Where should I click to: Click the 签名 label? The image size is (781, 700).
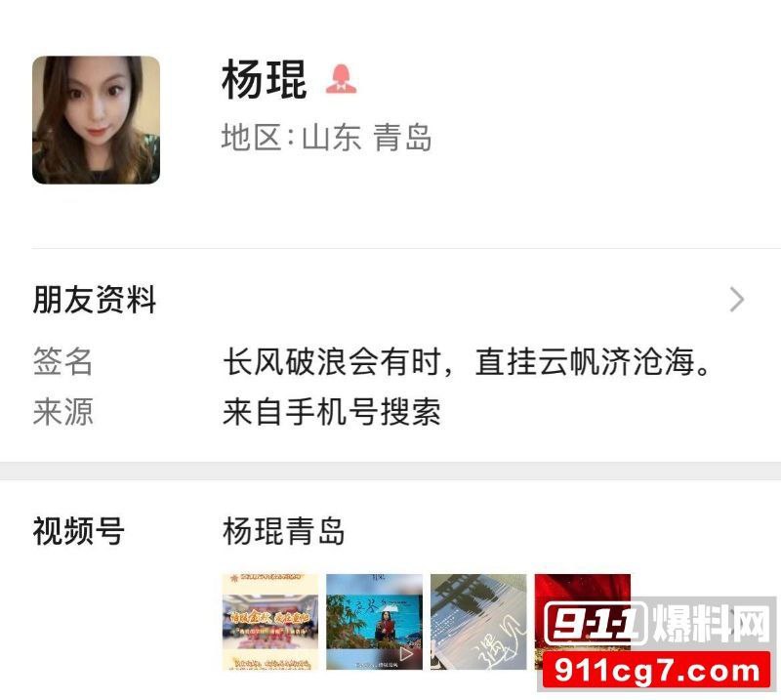[x=62, y=361]
